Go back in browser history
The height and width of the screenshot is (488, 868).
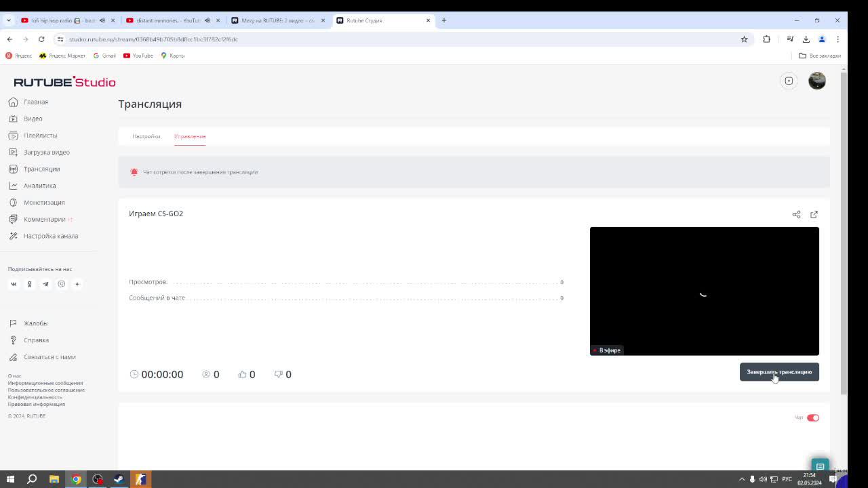[x=9, y=39]
